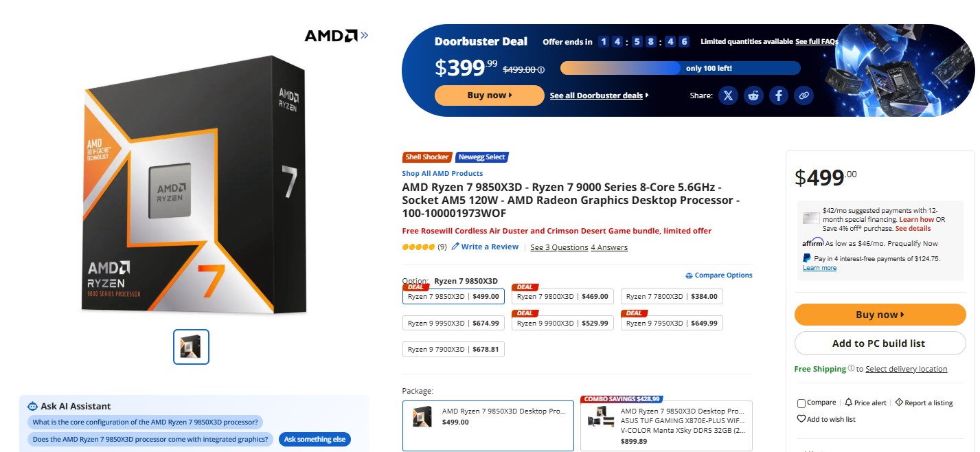This screenshot has width=980, height=452.
Task: Click Price alert bell icon
Action: click(x=849, y=403)
